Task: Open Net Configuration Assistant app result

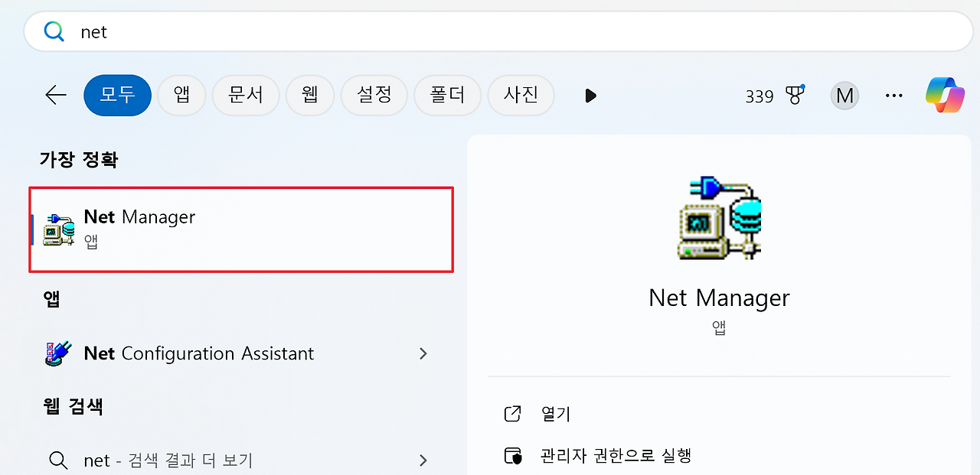Action: point(241,353)
